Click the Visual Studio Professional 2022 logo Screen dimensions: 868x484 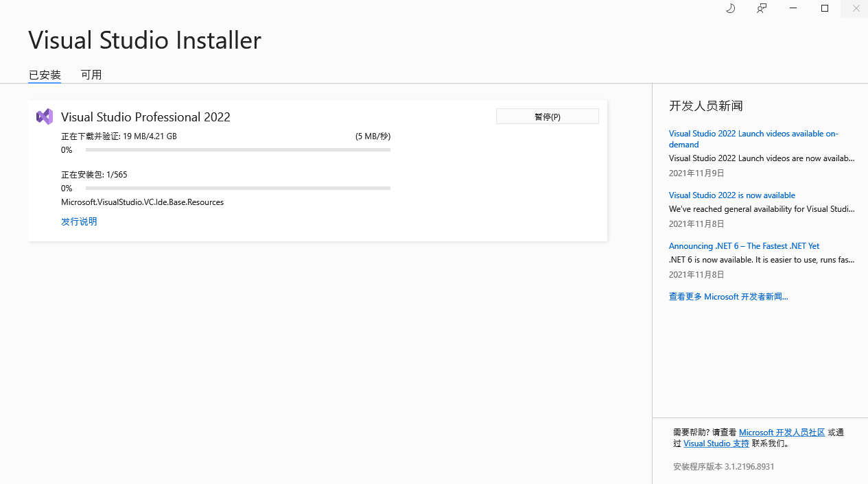coord(45,117)
